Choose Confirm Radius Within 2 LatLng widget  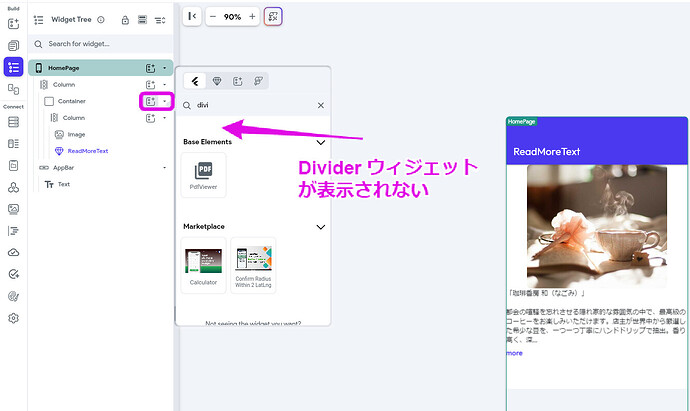253,265
